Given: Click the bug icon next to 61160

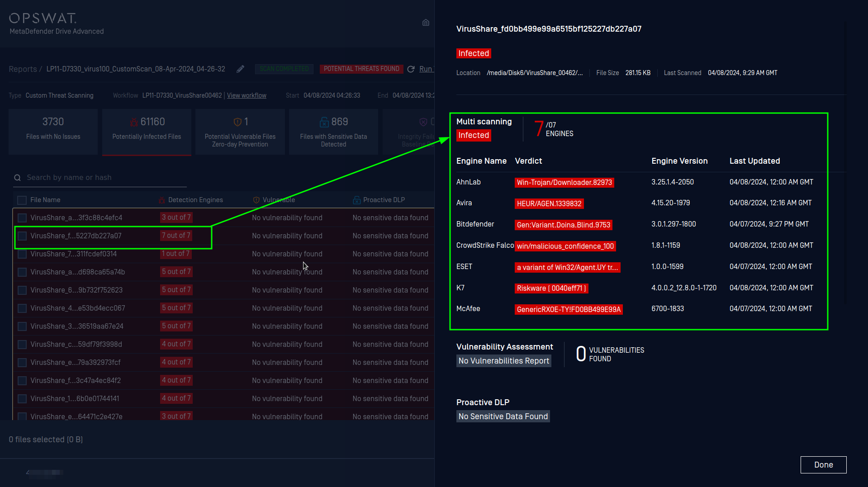Looking at the screenshot, I should click(134, 122).
